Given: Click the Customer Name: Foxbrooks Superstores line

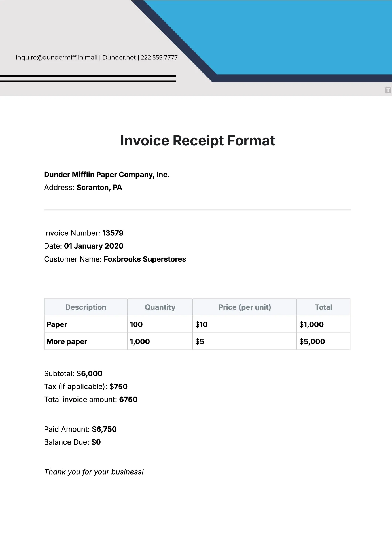Looking at the screenshot, I should (x=115, y=259).
